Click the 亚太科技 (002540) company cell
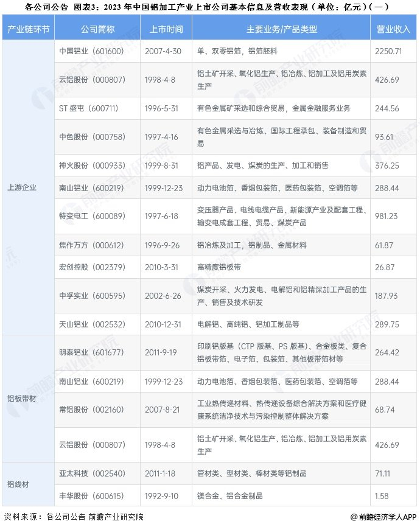Viewport: 420px width, 524px height. coord(97,473)
